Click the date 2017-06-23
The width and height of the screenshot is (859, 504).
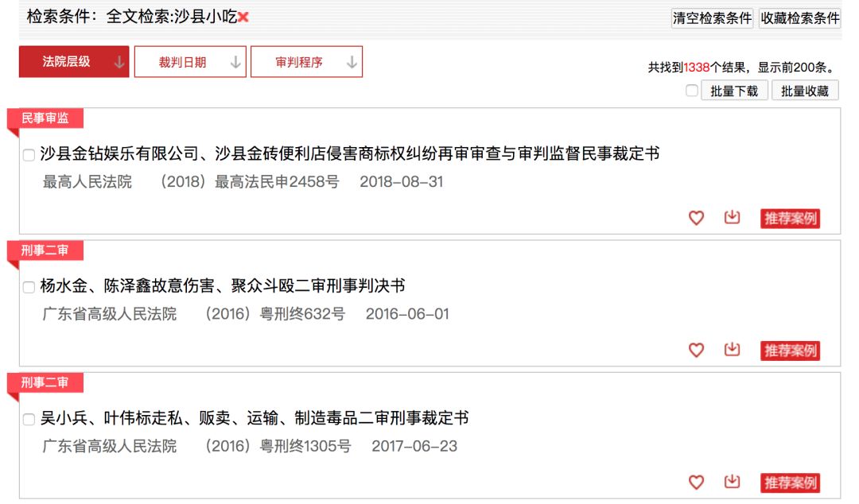[414, 447]
